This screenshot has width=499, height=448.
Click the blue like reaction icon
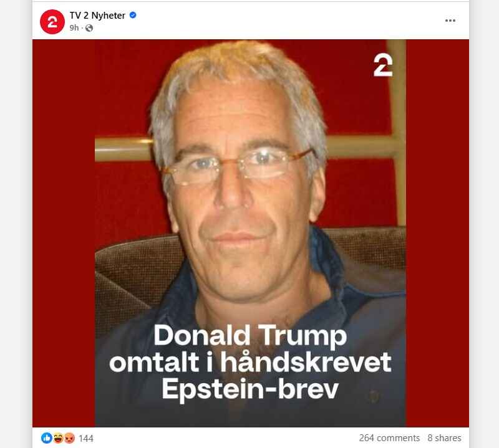46,438
